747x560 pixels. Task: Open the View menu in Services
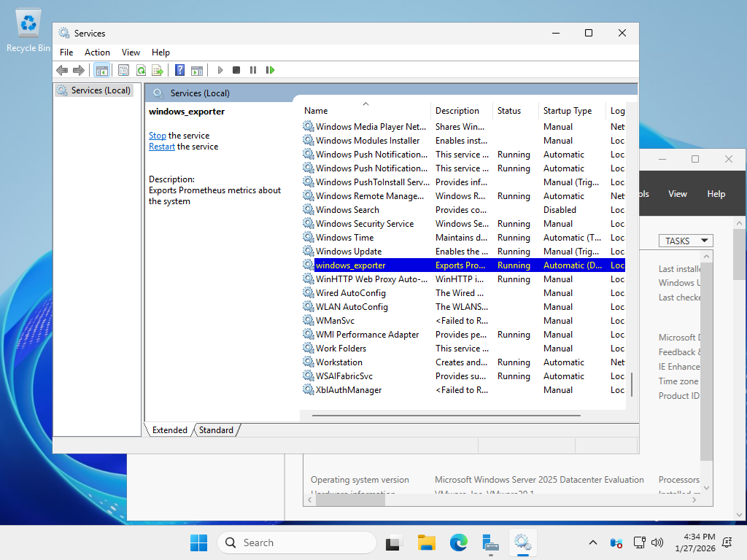(131, 52)
